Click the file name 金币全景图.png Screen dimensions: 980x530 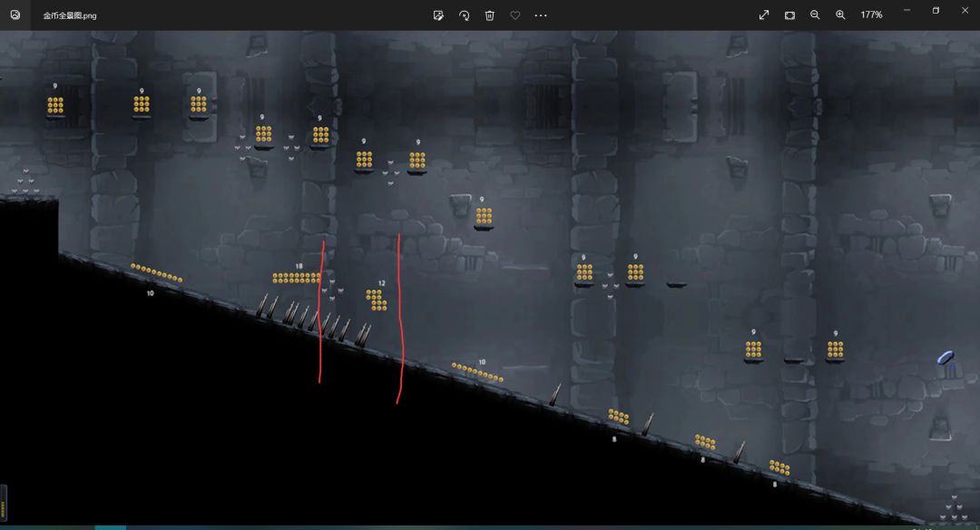pyautogui.click(x=69, y=15)
